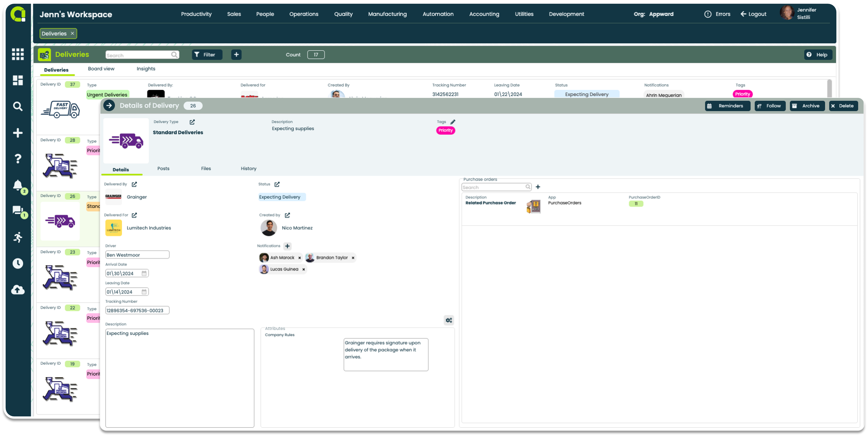Open the apps grid in sidebar
The image size is (868, 436).
[x=18, y=54]
